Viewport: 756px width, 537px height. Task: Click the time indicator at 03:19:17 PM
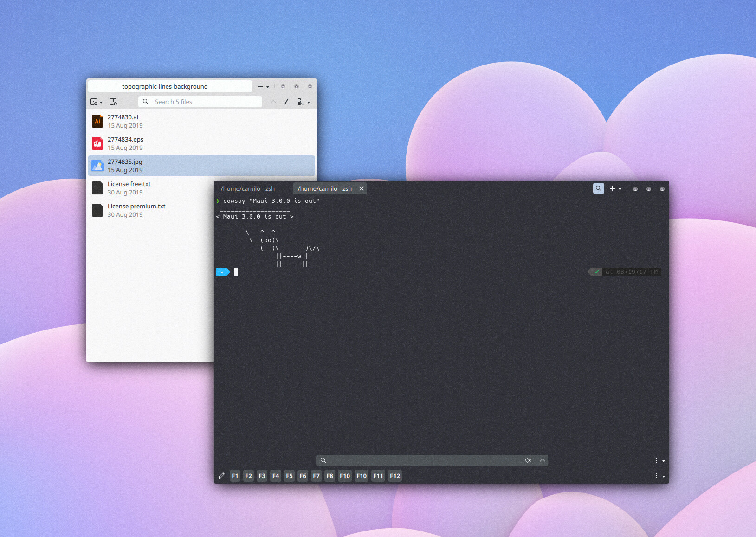click(632, 272)
